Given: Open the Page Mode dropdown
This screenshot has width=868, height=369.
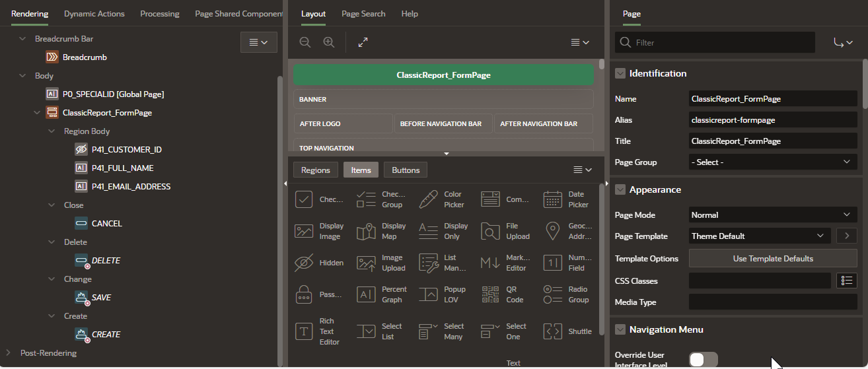Looking at the screenshot, I should pyautogui.click(x=773, y=215).
